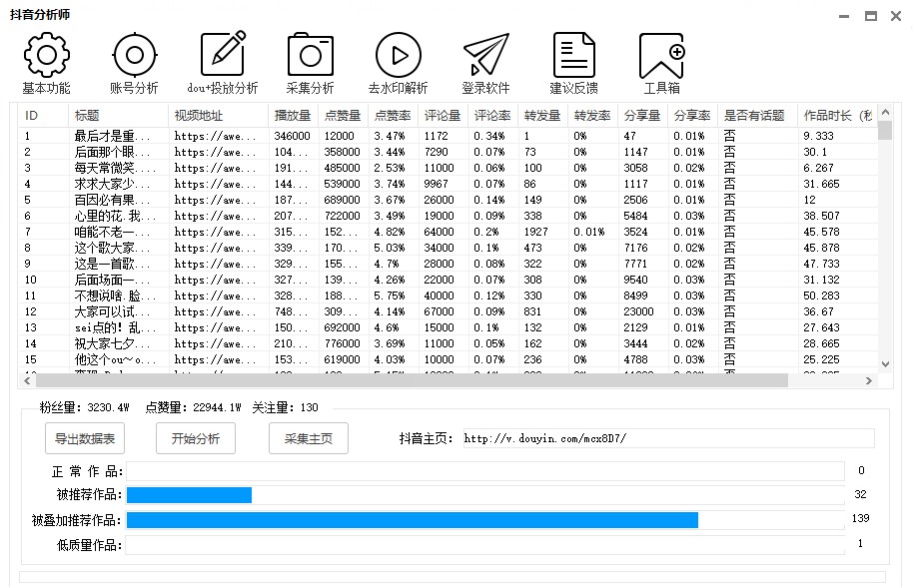Click 导出数据表 button

coord(85,438)
